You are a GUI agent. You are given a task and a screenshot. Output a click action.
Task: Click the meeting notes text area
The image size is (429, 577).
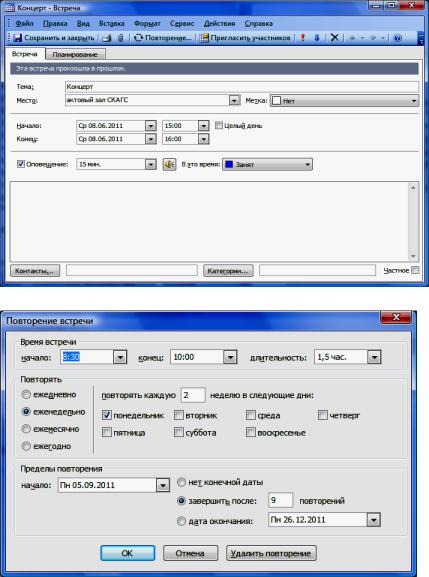click(x=209, y=222)
